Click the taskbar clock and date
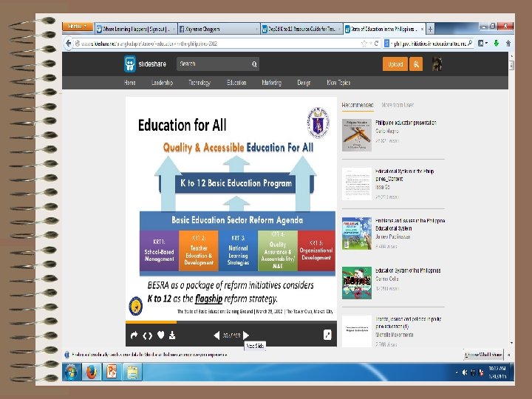Viewport: 532px width, 399px height. tap(497, 372)
